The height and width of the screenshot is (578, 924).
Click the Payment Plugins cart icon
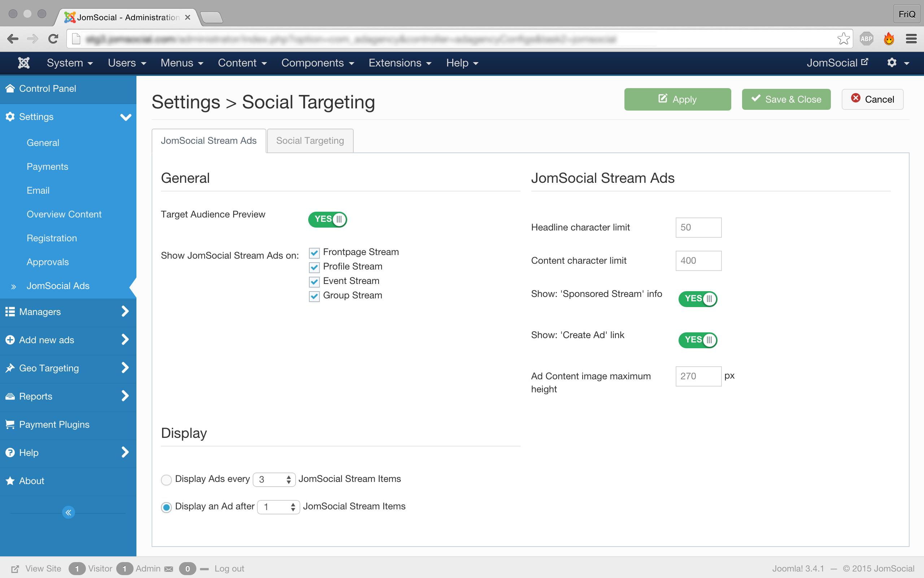click(x=10, y=424)
